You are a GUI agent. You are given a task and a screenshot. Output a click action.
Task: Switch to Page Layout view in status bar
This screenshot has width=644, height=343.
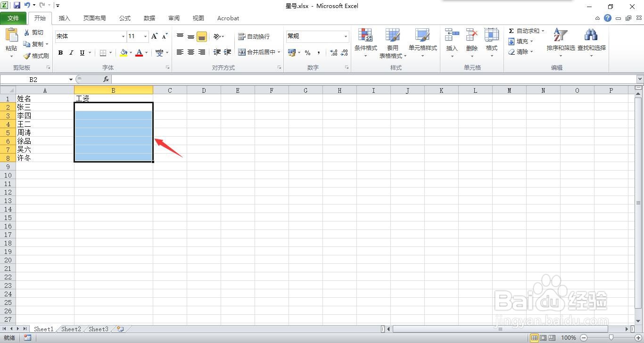click(x=543, y=337)
